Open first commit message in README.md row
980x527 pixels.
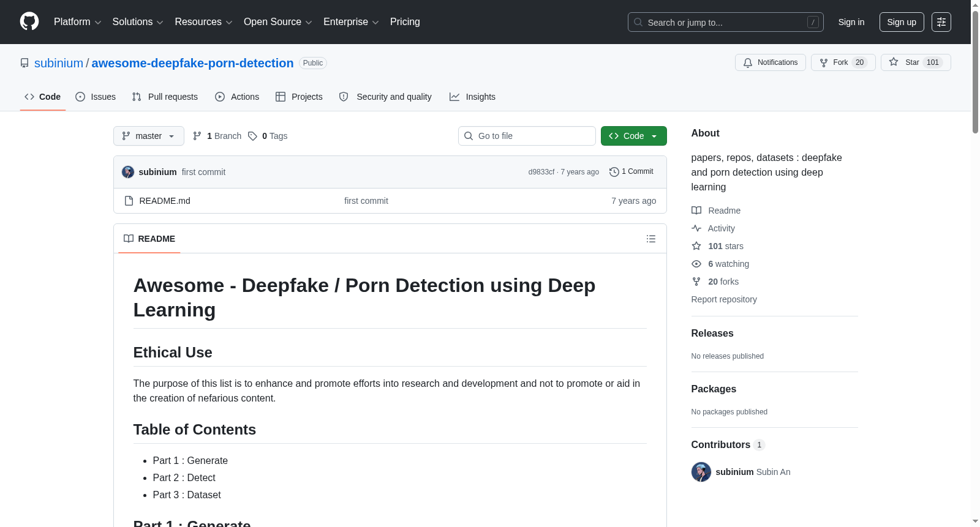pyautogui.click(x=366, y=201)
